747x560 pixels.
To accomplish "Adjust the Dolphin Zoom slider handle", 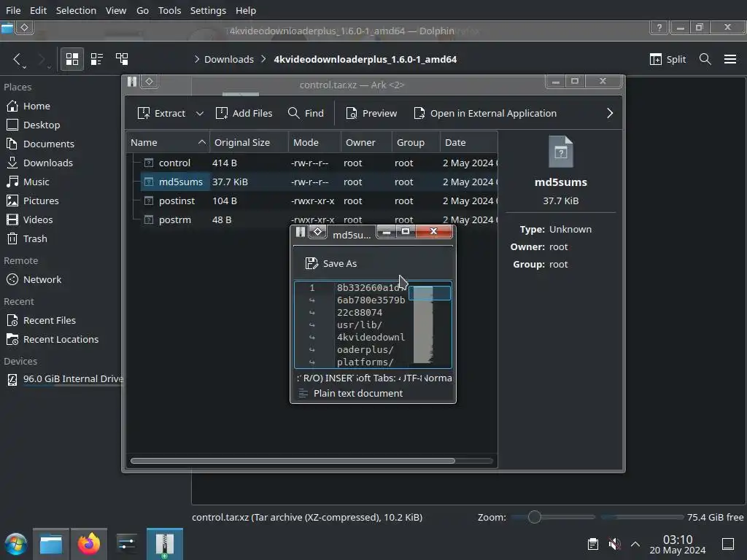I will tap(534, 517).
